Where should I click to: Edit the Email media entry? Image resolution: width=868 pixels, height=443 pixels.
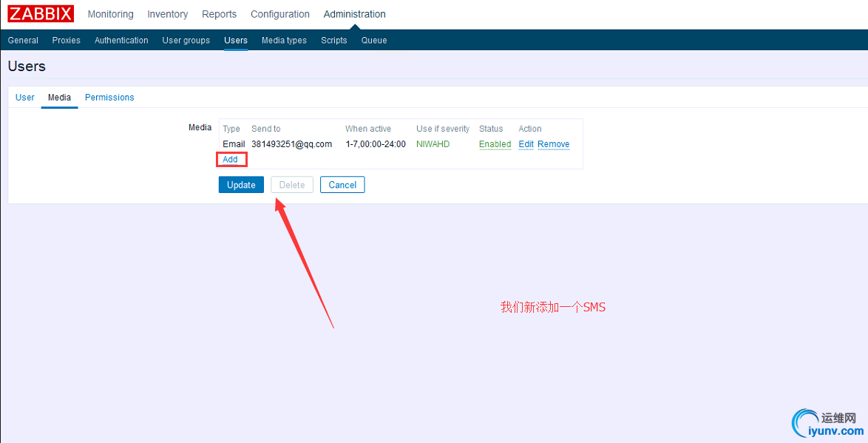click(x=526, y=144)
